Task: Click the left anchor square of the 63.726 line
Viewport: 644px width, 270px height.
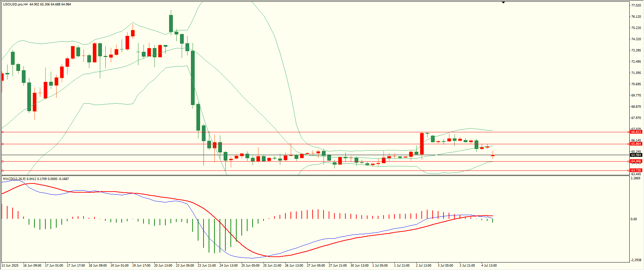Action: point(3,170)
